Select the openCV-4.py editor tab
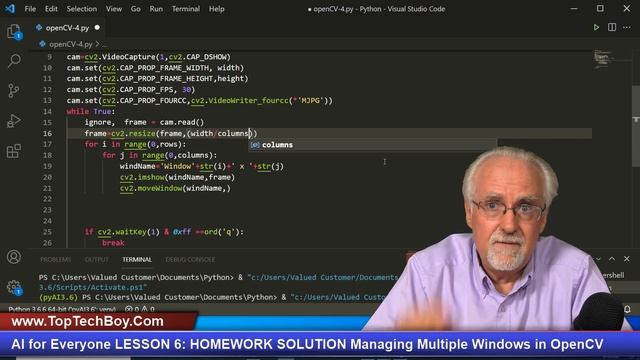The width and height of the screenshot is (640, 360). coord(67,28)
